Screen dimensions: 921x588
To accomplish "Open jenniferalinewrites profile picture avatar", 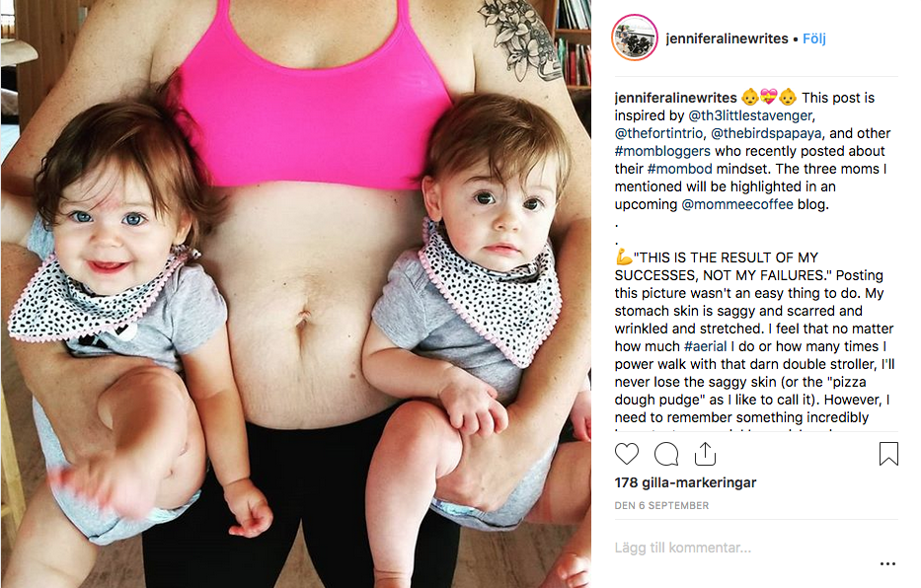I will [x=635, y=38].
